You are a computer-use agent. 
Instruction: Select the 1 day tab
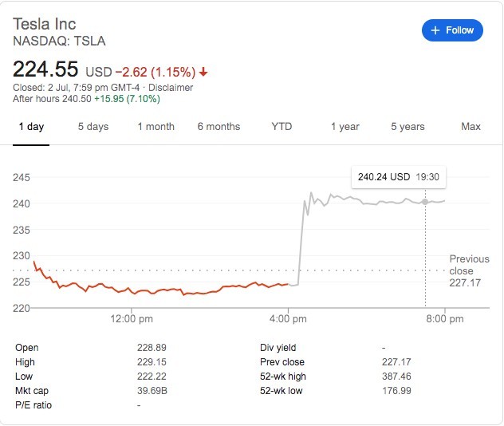coord(31,127)
